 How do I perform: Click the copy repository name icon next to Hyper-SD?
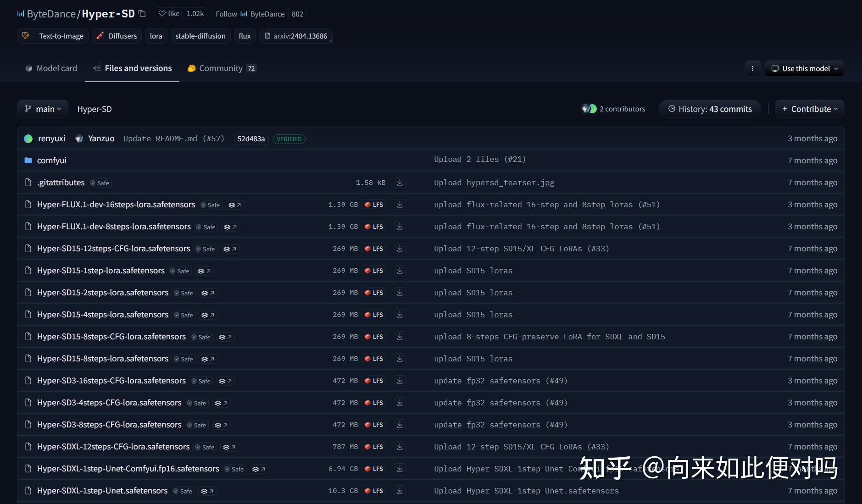[x=142, y=14]
